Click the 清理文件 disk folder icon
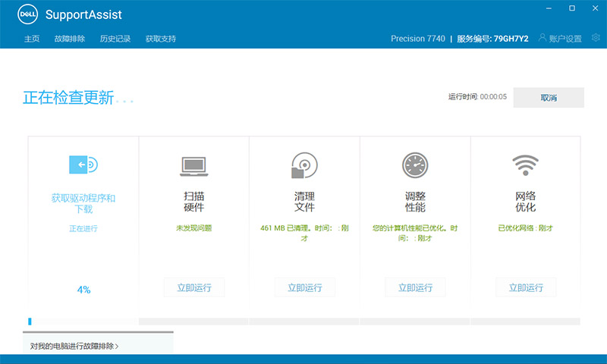This screenshot has height=364, width=607. coord(304,165)
